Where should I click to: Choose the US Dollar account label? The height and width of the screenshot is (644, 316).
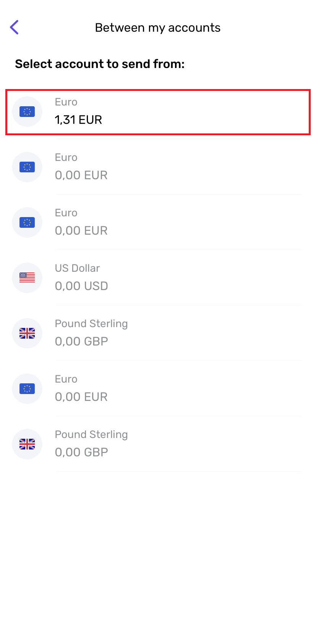[x=77, y=268]
